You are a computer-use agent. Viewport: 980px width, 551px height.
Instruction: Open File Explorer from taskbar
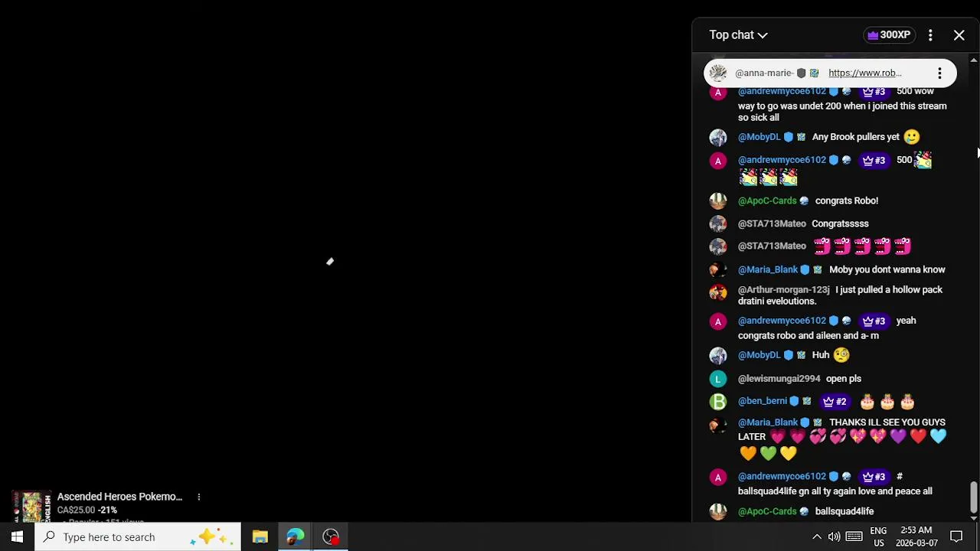point(260,536)
